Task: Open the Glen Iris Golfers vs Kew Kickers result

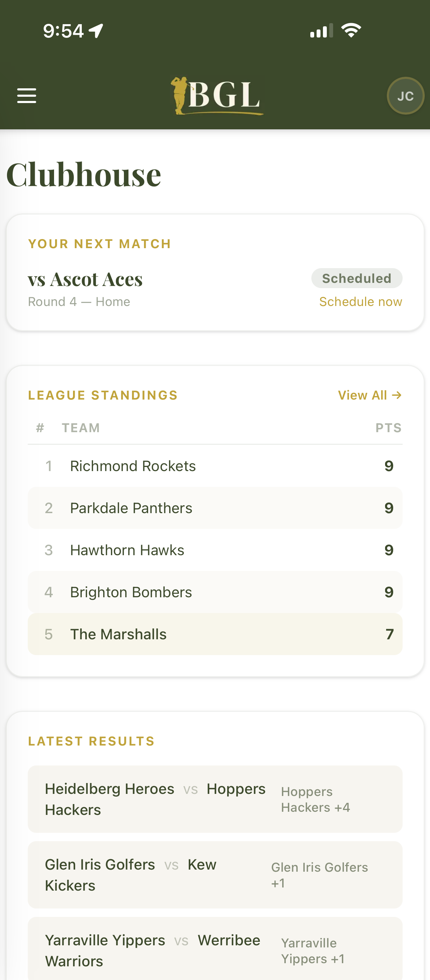Action: (215, 875)
